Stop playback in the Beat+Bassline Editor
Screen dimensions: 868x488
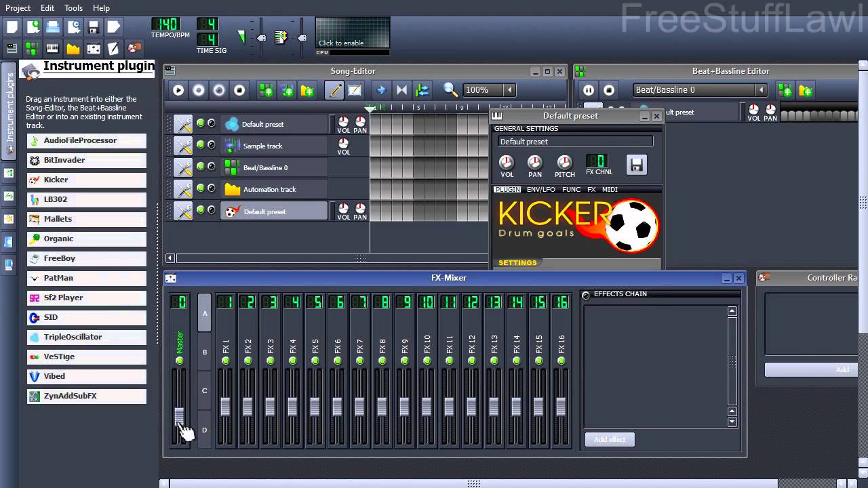609,90
